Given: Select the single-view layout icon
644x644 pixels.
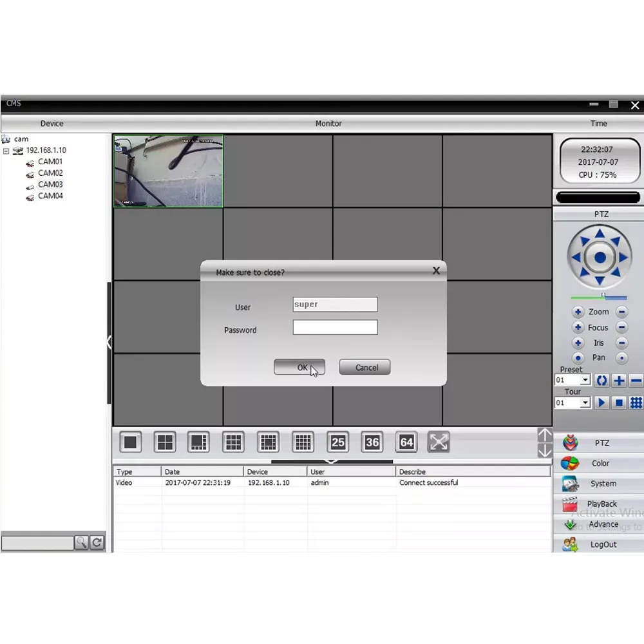Looking at the screenshot, I should point(131,442).
